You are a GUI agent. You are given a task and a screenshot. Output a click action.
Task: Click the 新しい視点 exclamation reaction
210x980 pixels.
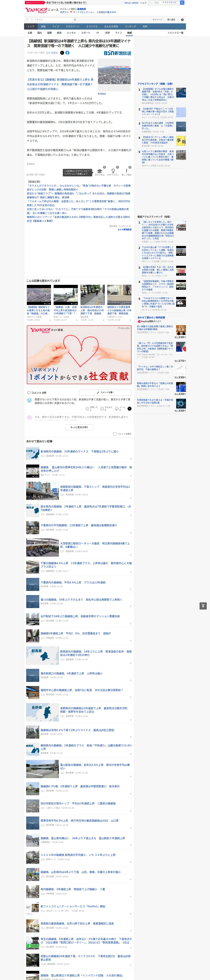tap(127, 171)
